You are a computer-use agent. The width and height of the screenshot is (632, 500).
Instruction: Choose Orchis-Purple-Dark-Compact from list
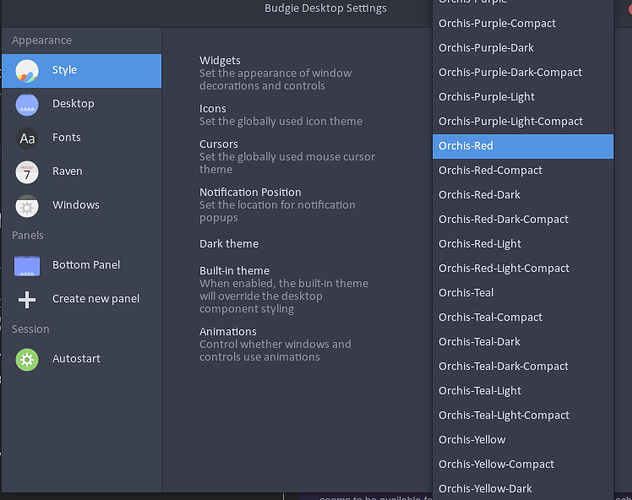523,73
